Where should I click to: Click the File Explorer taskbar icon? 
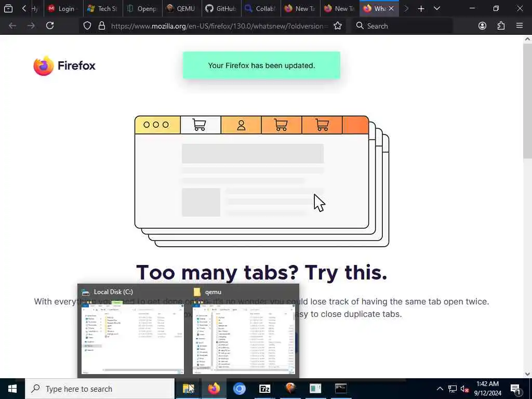188,389
